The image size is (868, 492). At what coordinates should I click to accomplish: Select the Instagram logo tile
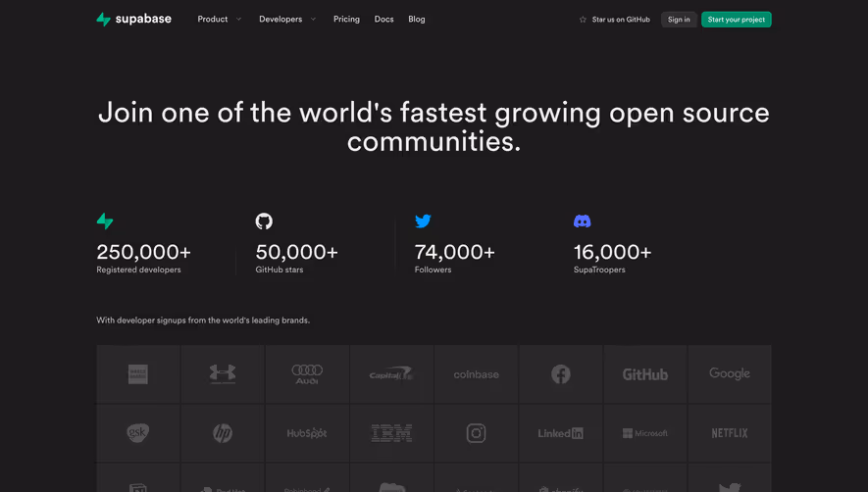tap(476, 433)
